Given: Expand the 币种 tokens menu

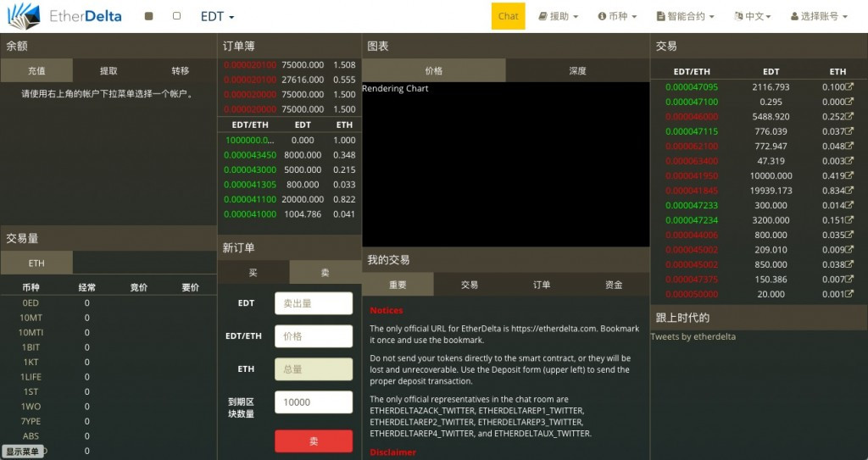Looking at the screenshot, I should 617,17.
